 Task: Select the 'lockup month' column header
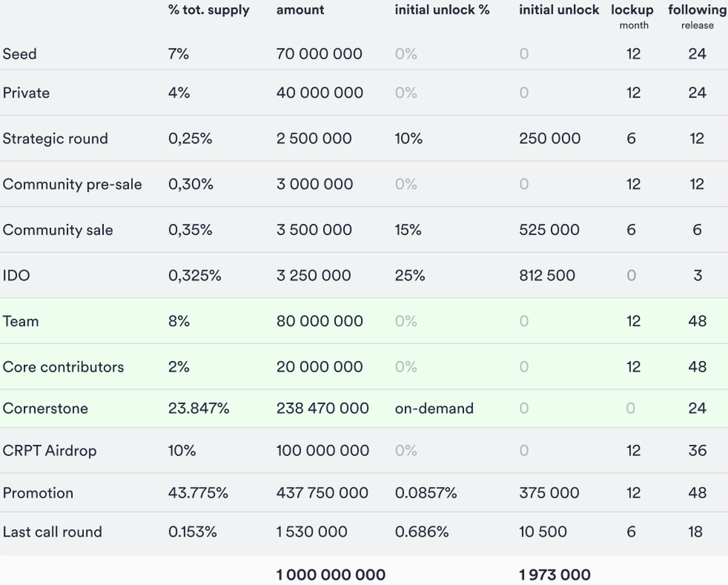pos(632,16)
